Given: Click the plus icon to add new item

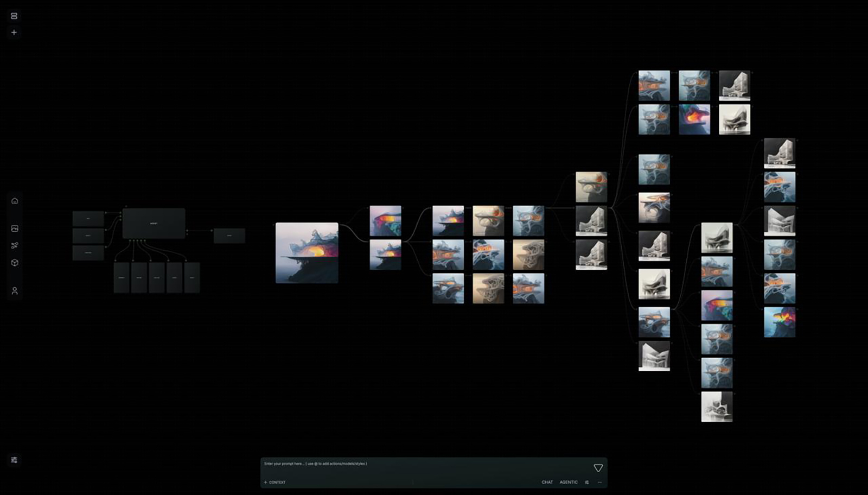Looking at the screenshot, I should 14,33.
